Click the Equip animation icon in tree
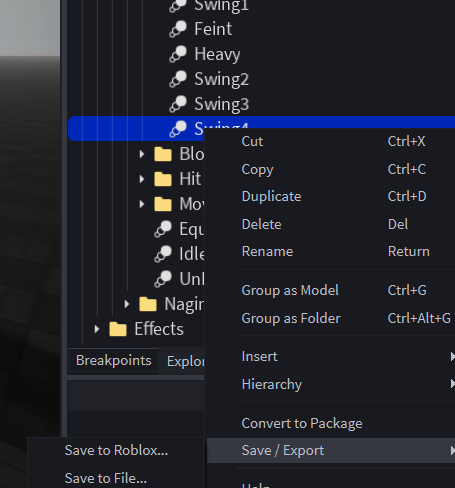 point(163,229)
